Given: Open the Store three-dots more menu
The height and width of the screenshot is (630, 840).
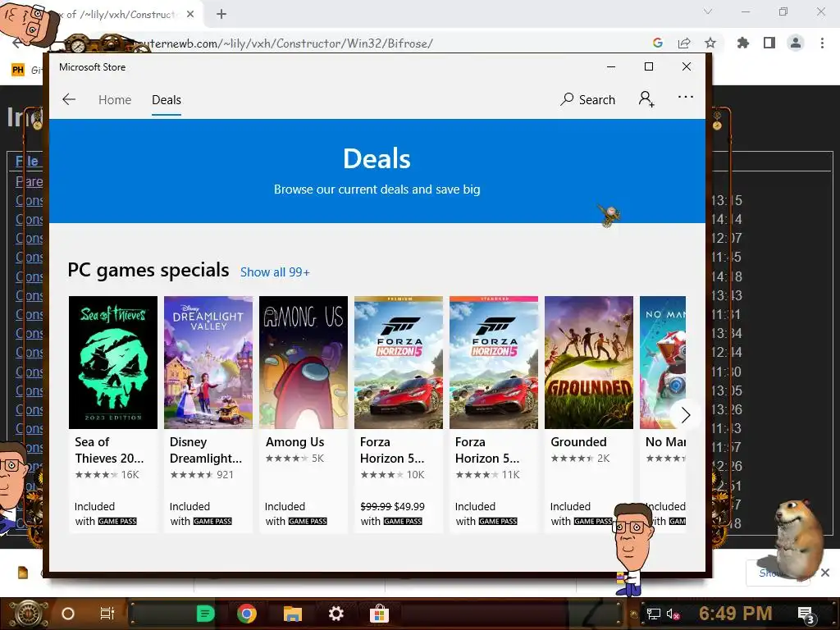Looking at the screenshot, I should click(686, 97).
